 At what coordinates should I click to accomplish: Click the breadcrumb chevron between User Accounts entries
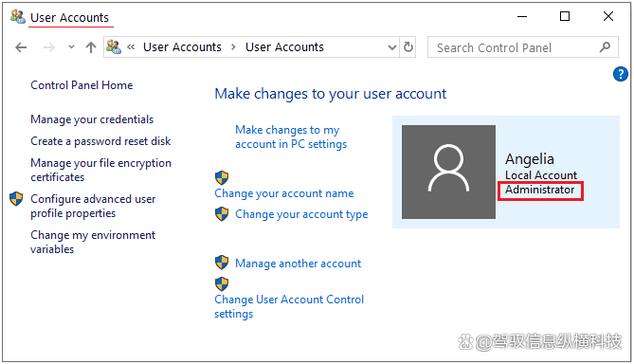pyautogui.click(x=233, y=47)
